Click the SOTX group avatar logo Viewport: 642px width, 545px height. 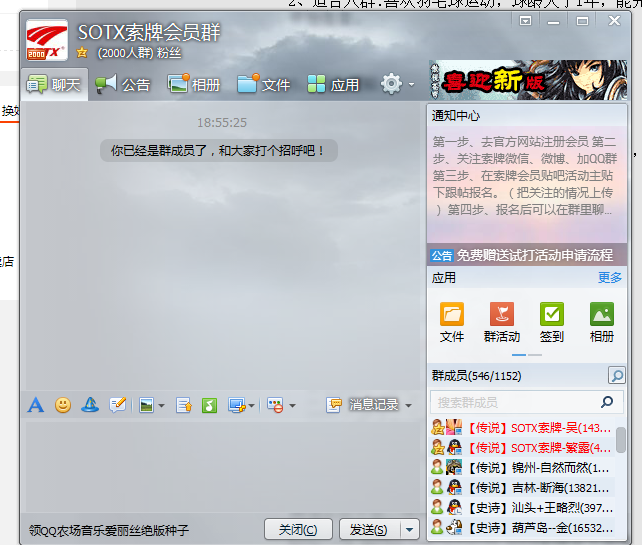pyautogui.click(x=47, y=40)
